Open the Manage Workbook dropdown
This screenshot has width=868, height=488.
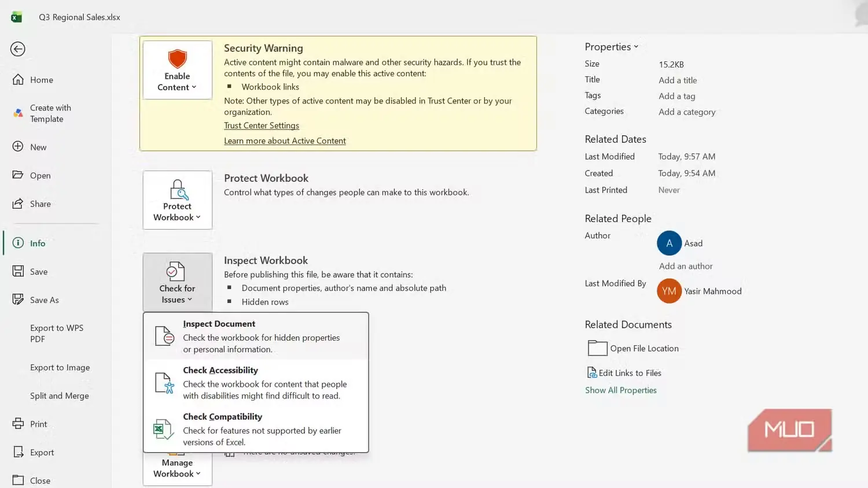[178, 468]
